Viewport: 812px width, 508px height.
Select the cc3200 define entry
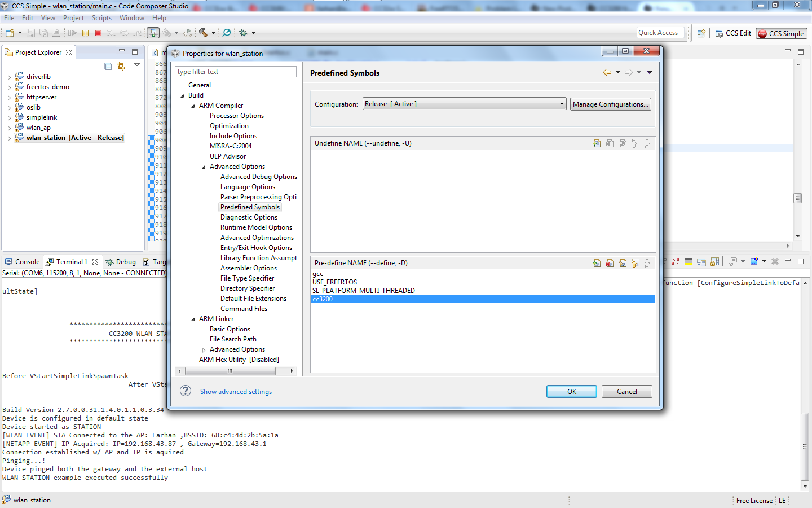point(483,299)
